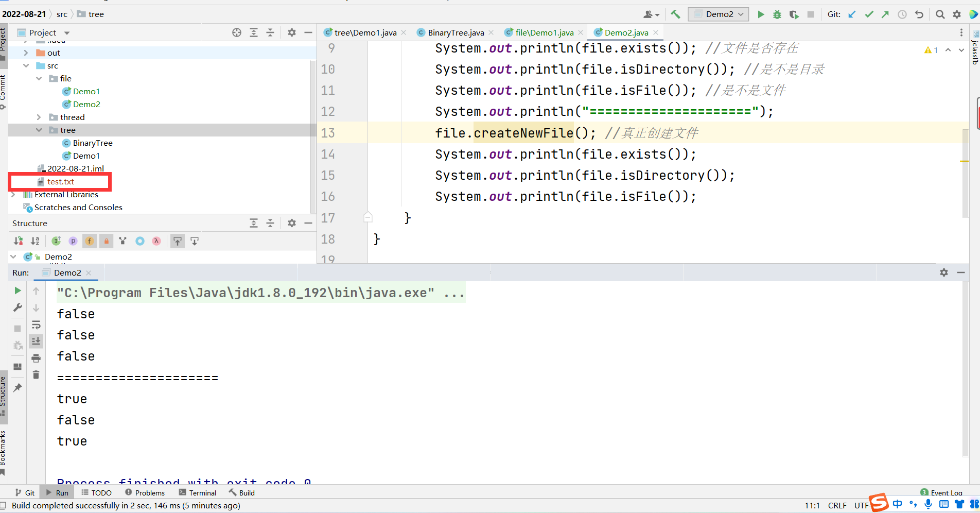Expand all nodes in Project panel
This screenshot has height=513, width=980.
click(254, 32)
